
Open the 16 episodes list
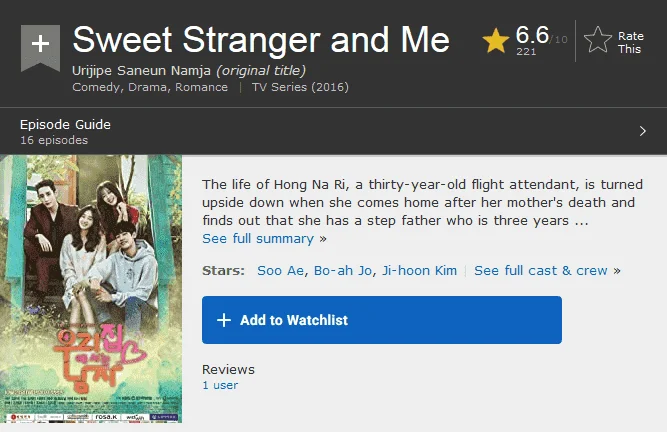[x=54, y=140]
